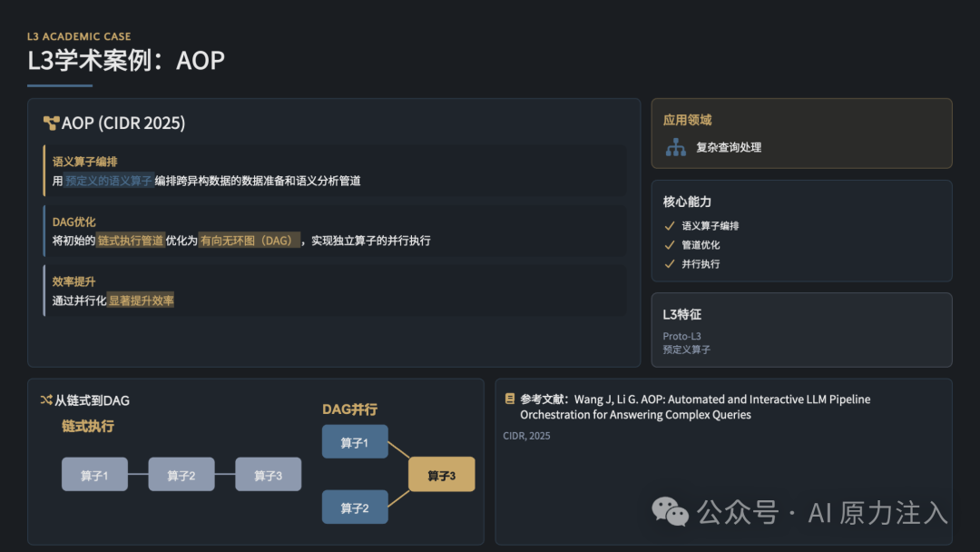Select the gray 算子2 chain node
This screenshot has height=552, width=980.
click(x=181, y=475)
